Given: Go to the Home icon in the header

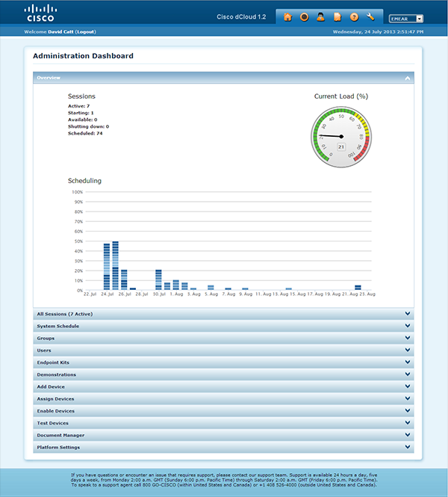Looking at the screenshot, I should point(287,17).
